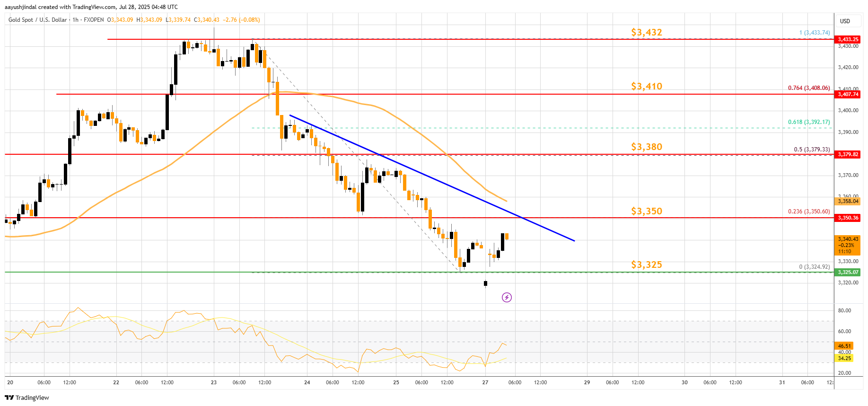Click the 3,400.00 price scale tick

coord(848,110)
